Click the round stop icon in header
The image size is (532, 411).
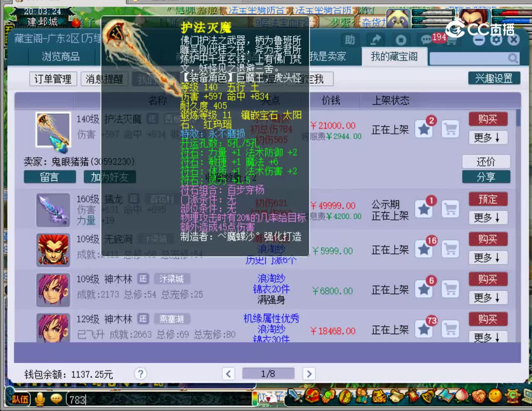401,40
